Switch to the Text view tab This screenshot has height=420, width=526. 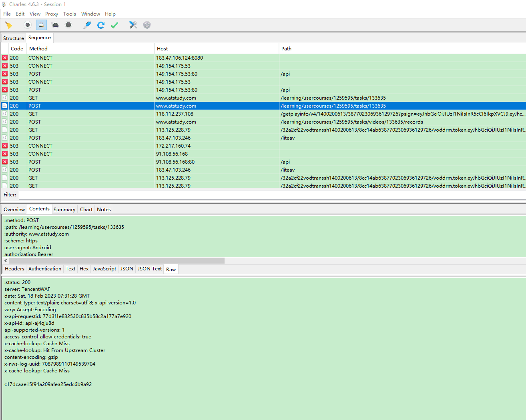(x=70, y=269)
